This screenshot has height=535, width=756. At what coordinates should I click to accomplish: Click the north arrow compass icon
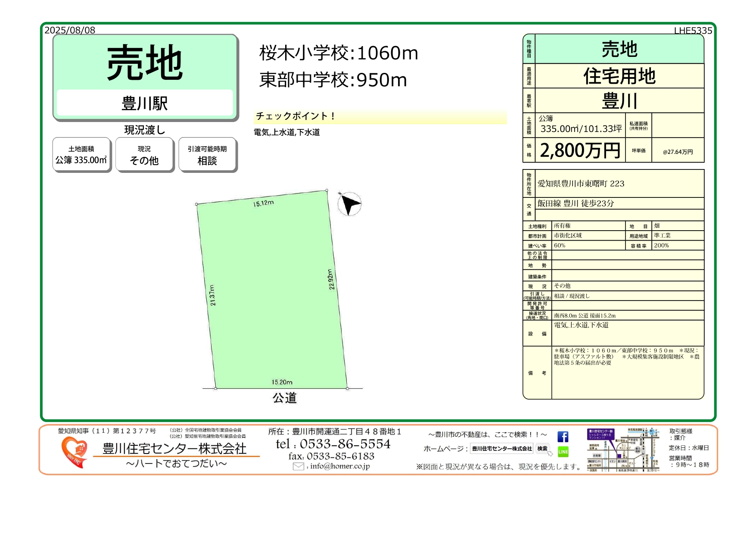[x=349, y=203]
